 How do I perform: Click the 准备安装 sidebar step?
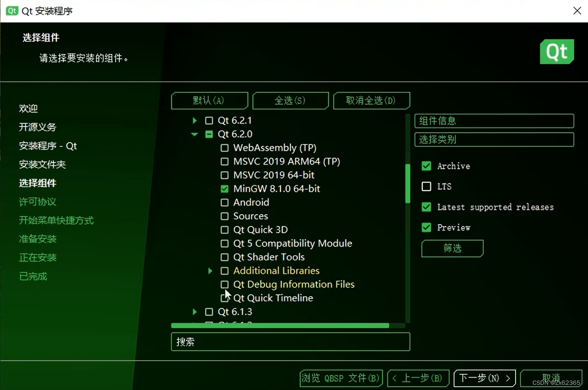[38, 239]
